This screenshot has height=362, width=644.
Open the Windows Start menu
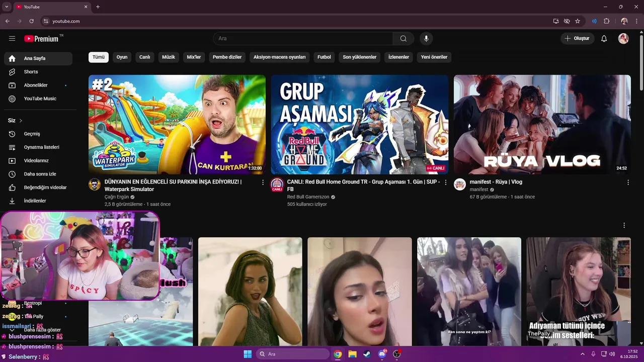pyautogui.click(x=248, y=354)
